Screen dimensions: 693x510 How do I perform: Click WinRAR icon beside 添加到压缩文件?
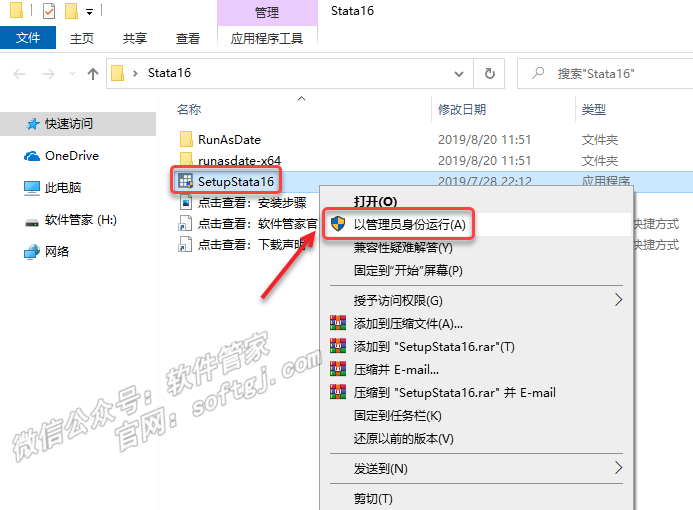pos(338,323)
